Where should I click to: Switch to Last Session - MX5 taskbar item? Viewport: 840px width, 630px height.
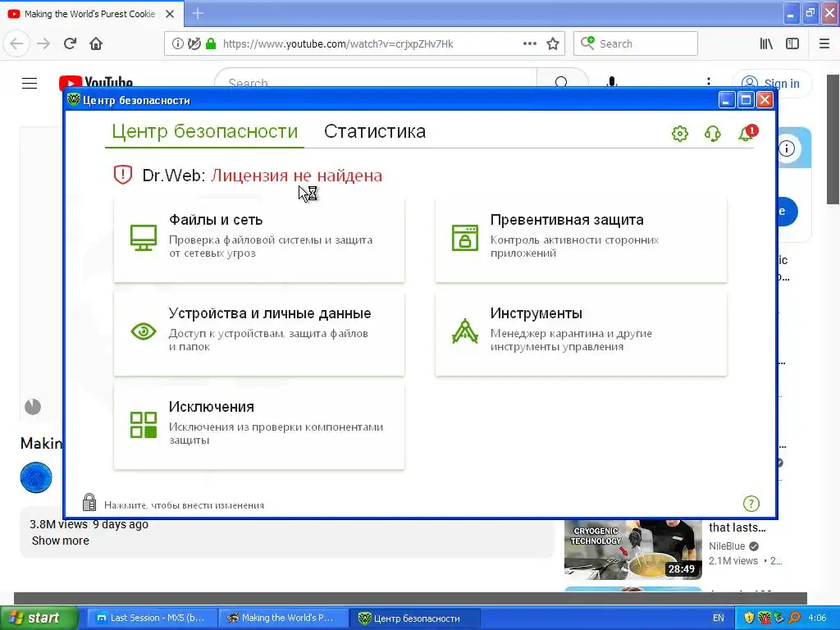click(152, 618)
